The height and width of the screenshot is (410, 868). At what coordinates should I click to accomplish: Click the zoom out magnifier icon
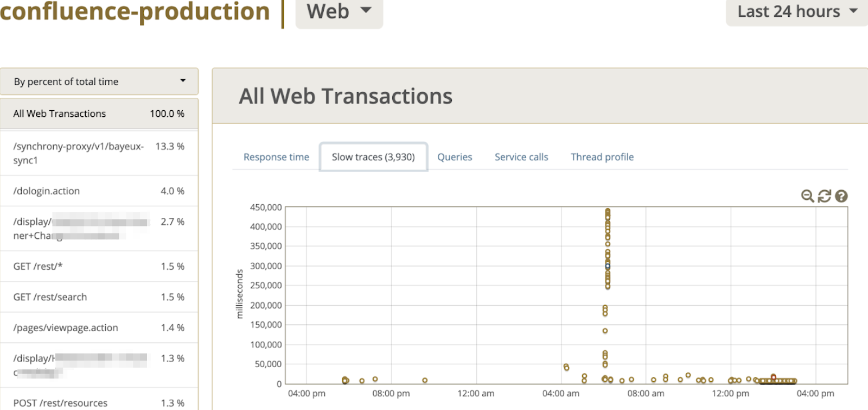807,196
